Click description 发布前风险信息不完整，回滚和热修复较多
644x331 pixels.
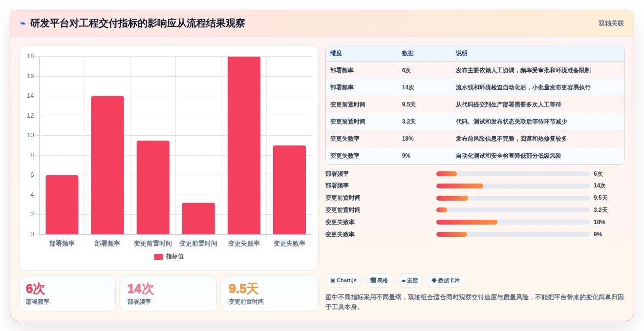click(x=512, y=139)
